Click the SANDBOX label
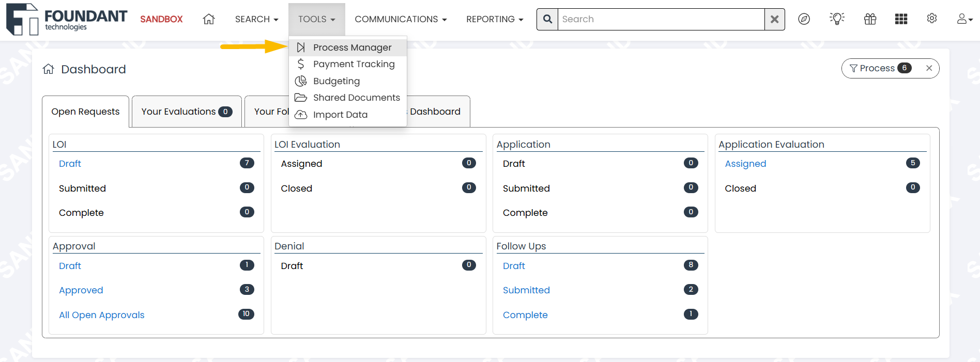This screenshot has height=362, width=980. tap(161, 19)
